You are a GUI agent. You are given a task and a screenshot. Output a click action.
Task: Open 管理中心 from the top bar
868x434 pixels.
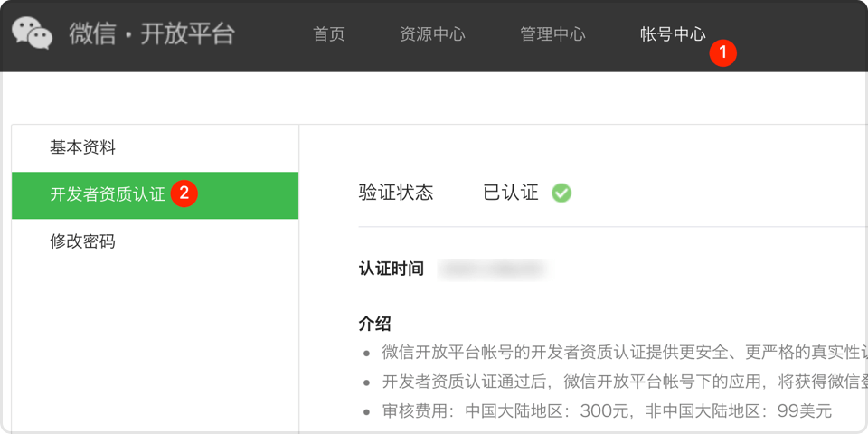click(552, 34)
